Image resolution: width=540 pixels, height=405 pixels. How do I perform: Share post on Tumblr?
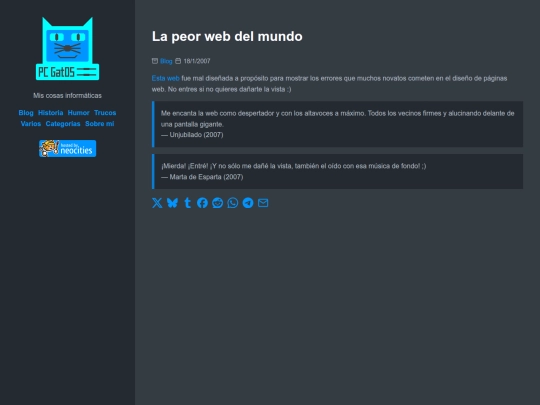187,203
